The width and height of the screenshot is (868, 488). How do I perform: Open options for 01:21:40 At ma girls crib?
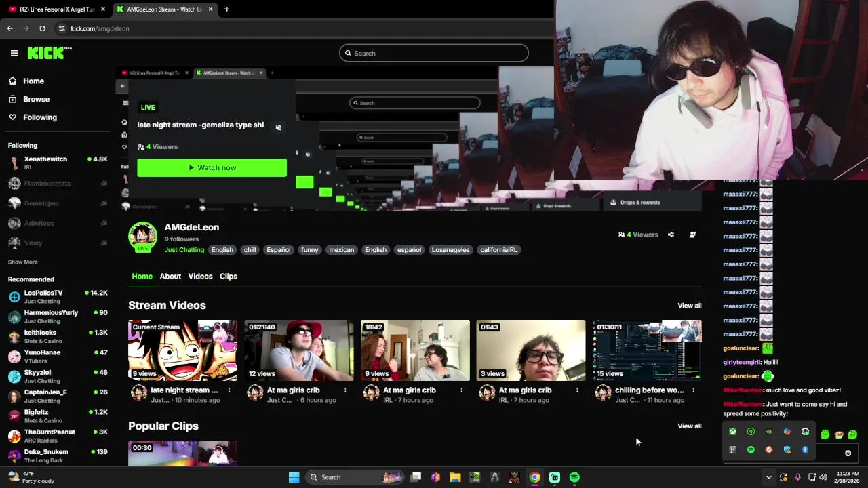click(345, 390)
